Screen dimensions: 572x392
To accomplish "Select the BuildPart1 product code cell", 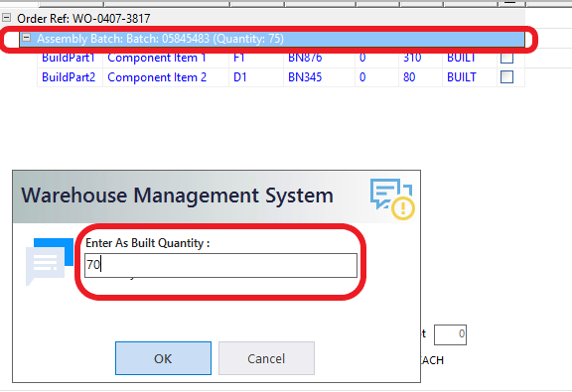I will pos(69,58).
